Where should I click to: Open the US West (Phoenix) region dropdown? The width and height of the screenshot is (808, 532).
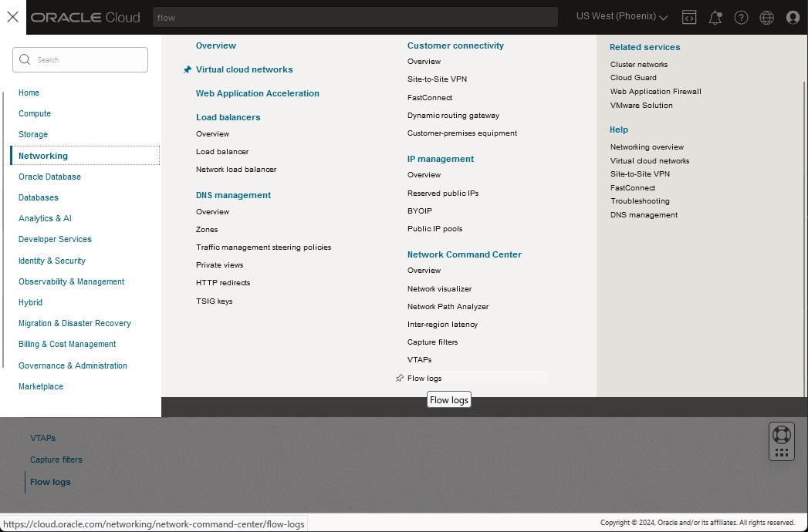(x=621, y=16)
